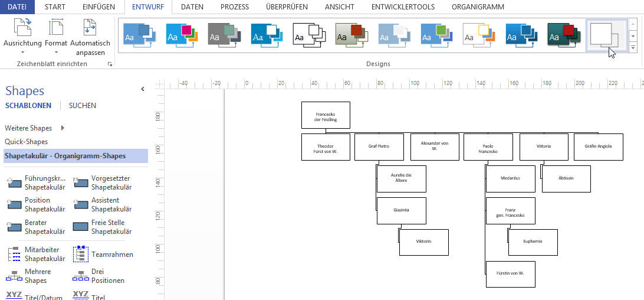The image size is (644, 300).
Task: Open the Zeichenblatt einrichten dialog launcher
Action: coord(110,64)
